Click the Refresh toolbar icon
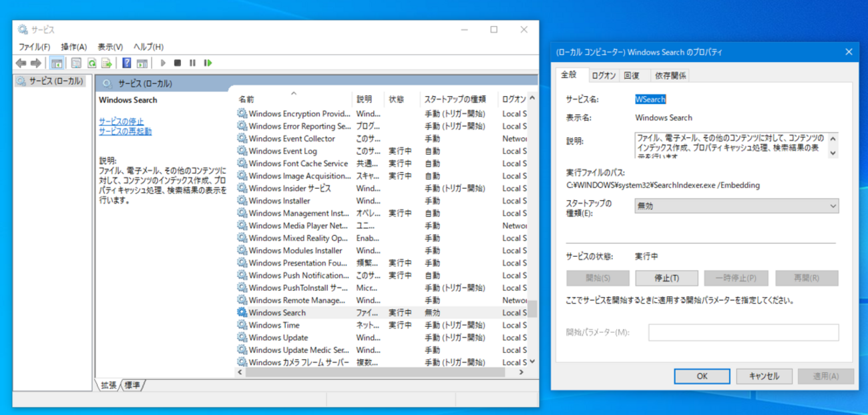868x415 pixels. (x=91, y=63)
